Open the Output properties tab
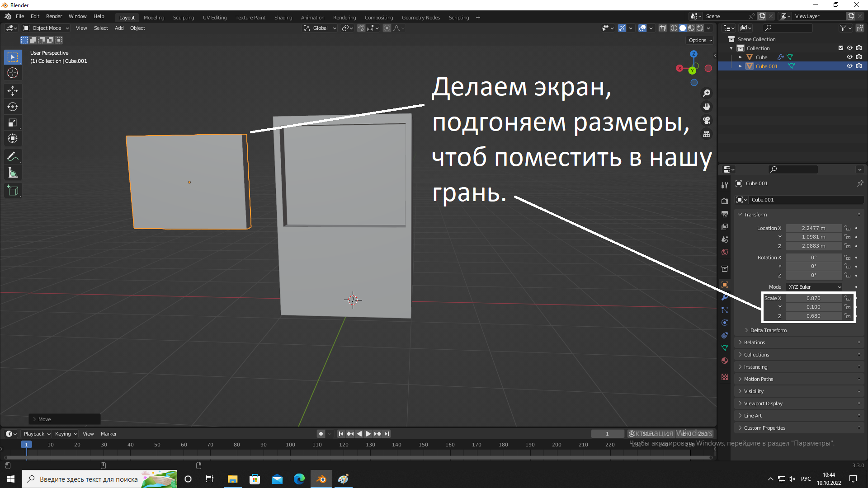The width and height of the screenshot is (868, 488). pos(725,214)
